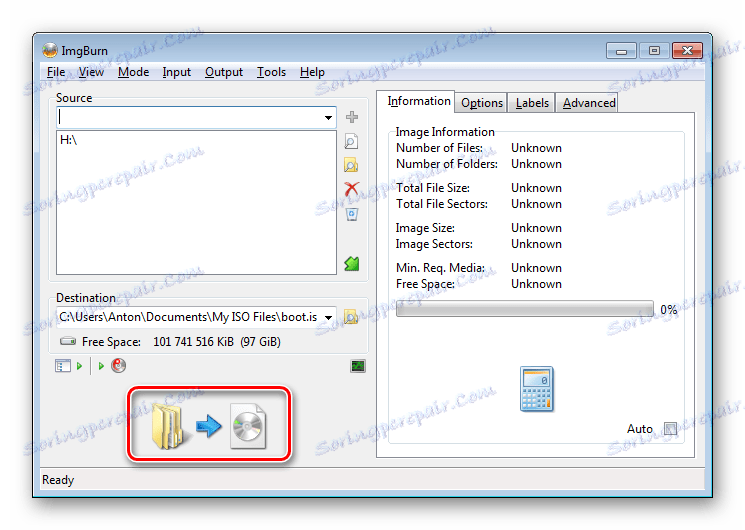Viewport: 745px width, 530px height.
Task: Clear source list recycle bin icon
Action: pyautogui.click(x=352, y=214)
